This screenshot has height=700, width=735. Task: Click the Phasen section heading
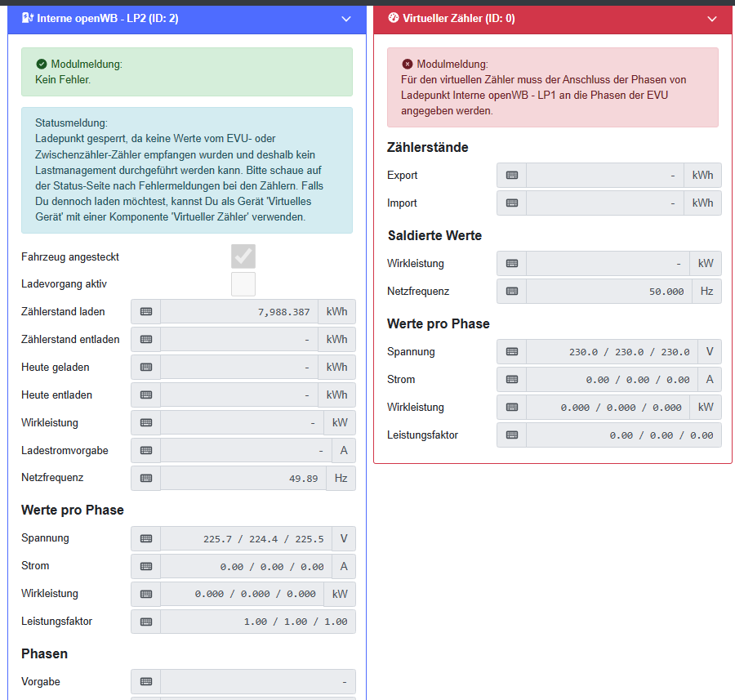coord(45,653)
